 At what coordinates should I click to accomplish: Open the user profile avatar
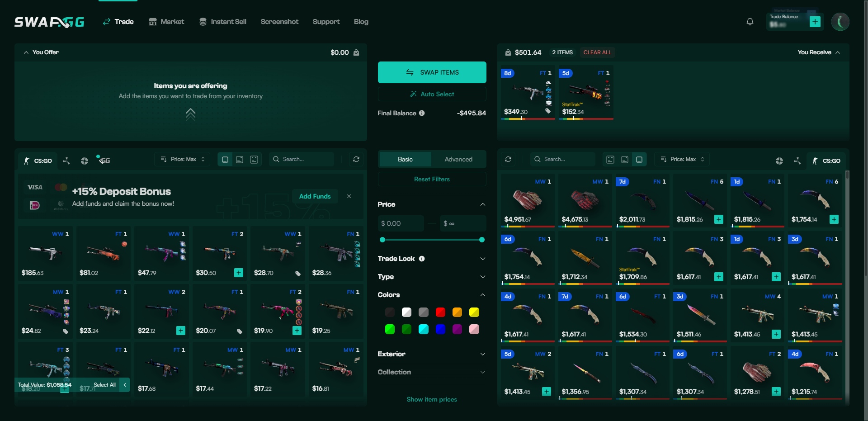coord(840,22)
